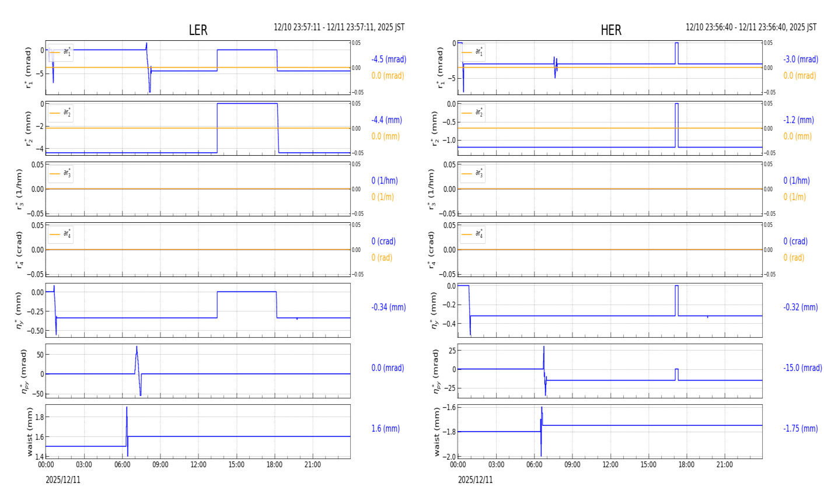
Task: Click the LER "r1* (mrad)" y-axis label
Action: click(x=28, y=68)
